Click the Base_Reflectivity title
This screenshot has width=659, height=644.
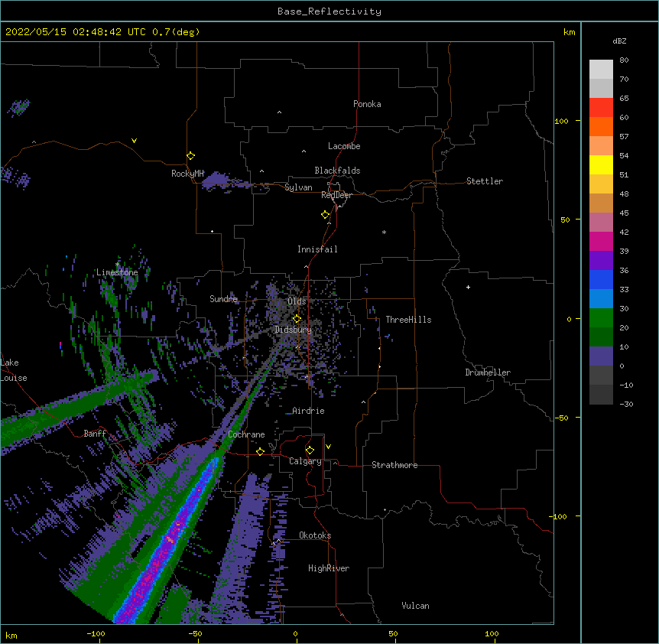(329, 11)
